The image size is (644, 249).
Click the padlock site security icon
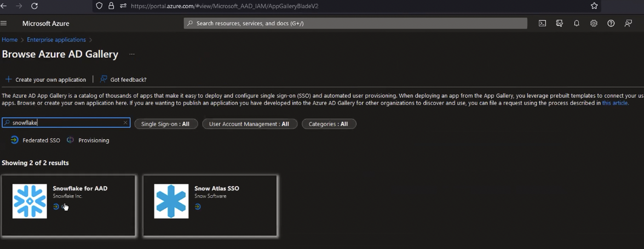[x=111, y=6]
